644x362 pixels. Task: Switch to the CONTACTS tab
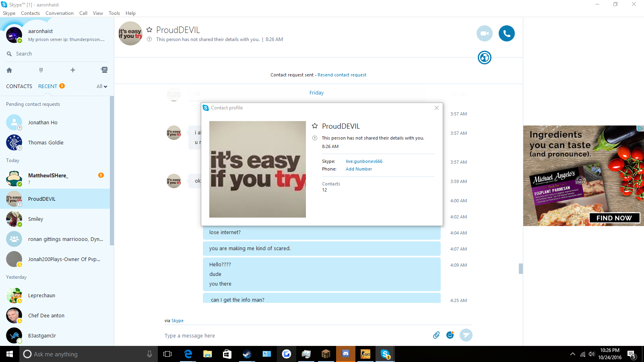pos(19,86)
